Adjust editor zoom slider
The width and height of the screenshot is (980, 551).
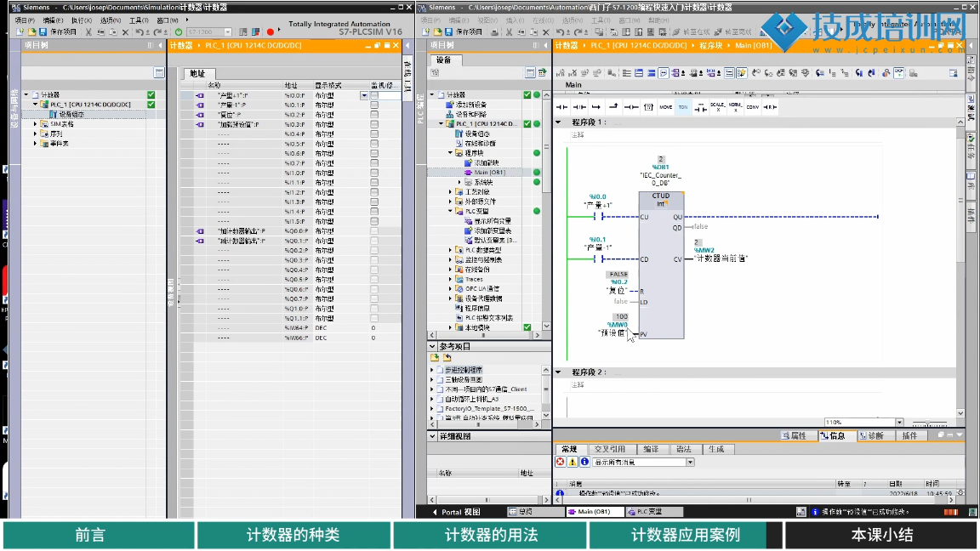click(928, 423)
